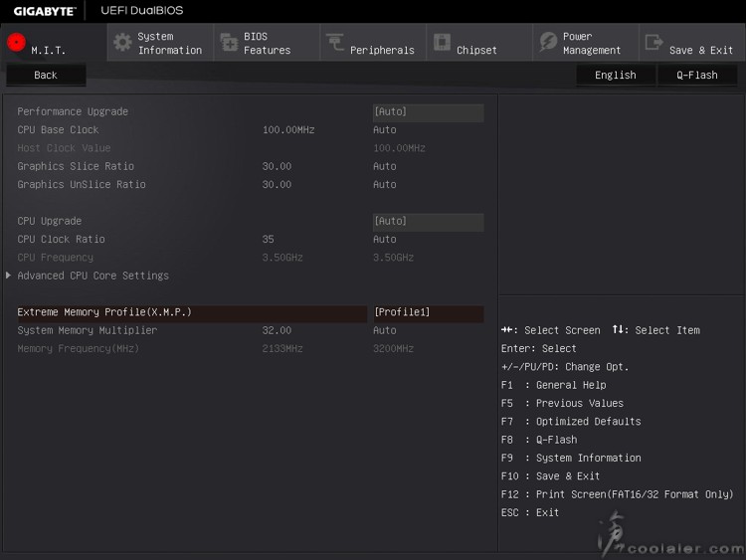Select System Memory Multiplier label
This screenshot has height=560, width=746.
(x=88, y=330)
